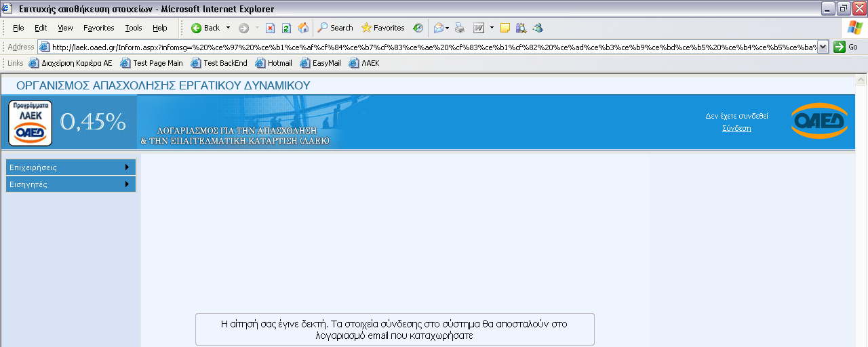Open the Tools menu

point(134,28)
